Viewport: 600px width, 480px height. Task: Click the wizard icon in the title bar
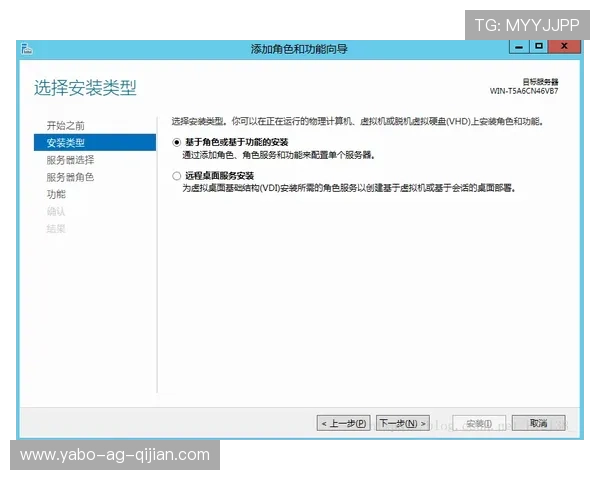point(27,49)
